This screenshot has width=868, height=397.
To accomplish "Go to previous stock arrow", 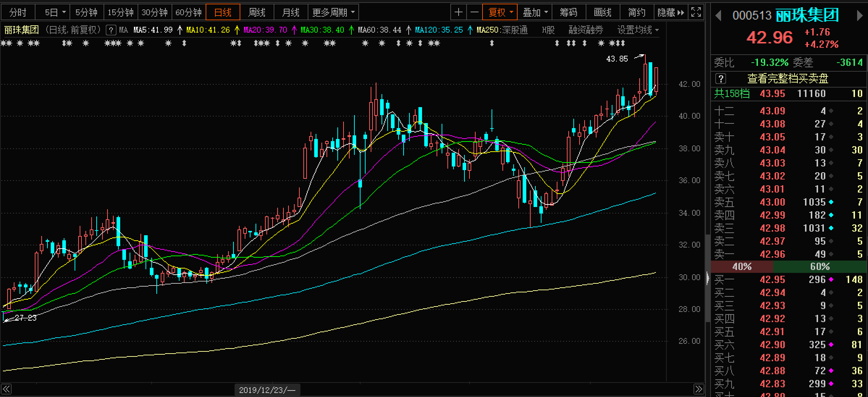I will pos(719,16).
